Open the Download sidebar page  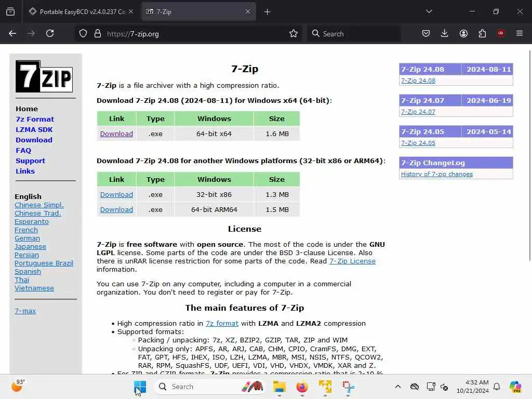pyautogui.click(x=34, y=140)
